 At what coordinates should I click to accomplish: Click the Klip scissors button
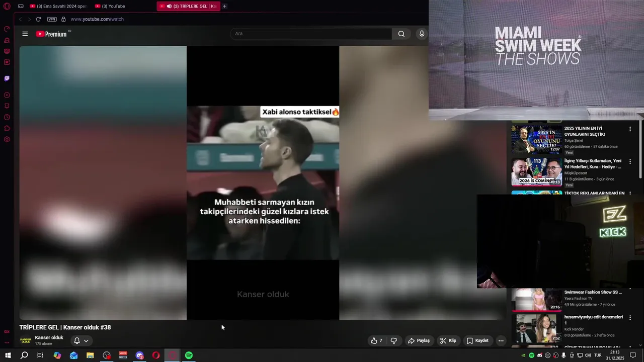[448, 340]
